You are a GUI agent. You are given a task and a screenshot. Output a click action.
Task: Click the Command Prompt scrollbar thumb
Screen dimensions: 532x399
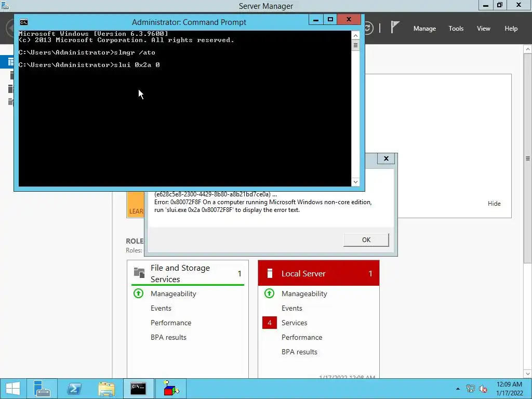click(355, 45)
